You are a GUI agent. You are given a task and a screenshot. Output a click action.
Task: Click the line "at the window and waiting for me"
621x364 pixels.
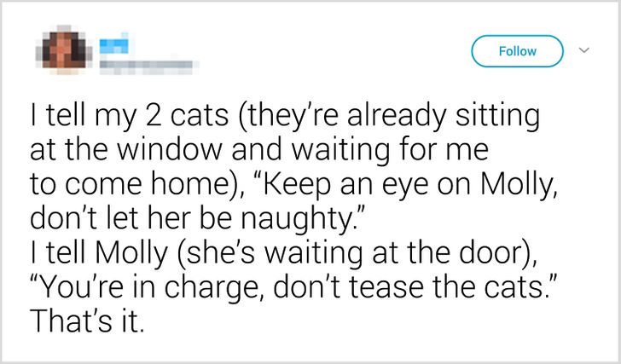point(258,151)
